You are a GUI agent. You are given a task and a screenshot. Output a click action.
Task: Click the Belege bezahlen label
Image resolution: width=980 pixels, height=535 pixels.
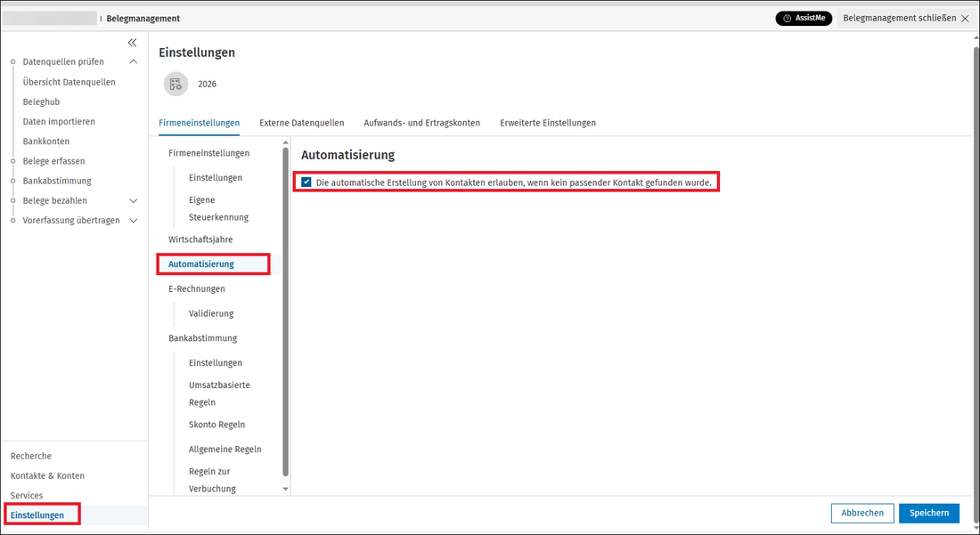point(55,201)
